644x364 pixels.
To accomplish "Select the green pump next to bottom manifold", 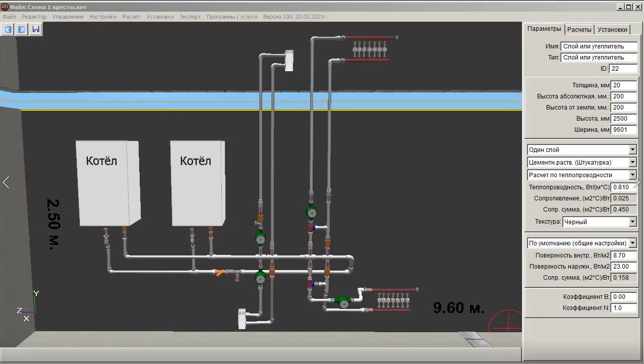I will pyautogui.click(x=343, y=302).
